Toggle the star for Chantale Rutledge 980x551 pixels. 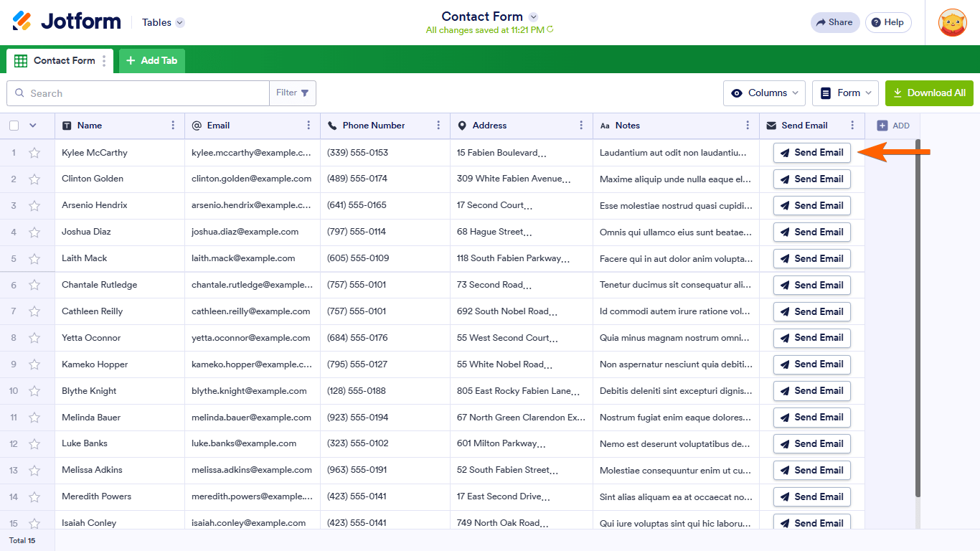tap(34, 285)
